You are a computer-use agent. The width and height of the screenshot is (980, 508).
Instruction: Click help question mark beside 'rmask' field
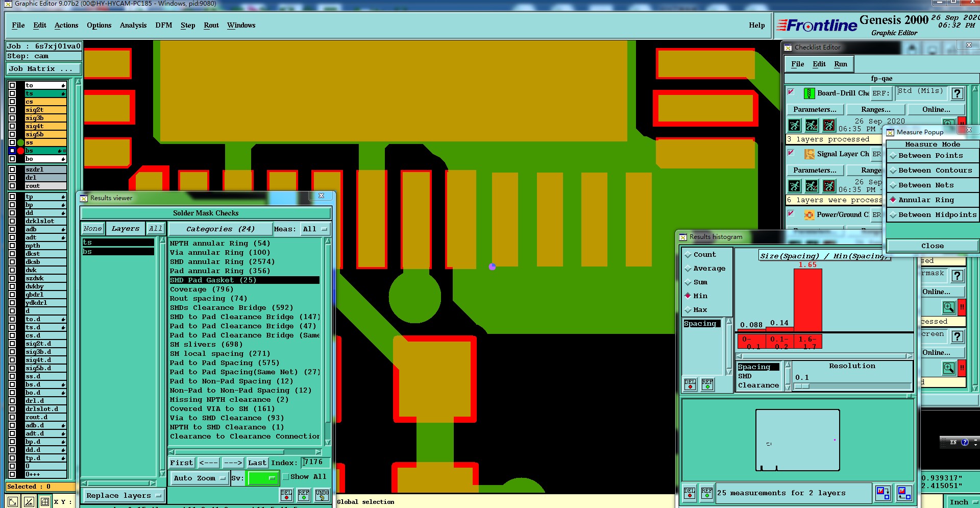coord(958,276)
